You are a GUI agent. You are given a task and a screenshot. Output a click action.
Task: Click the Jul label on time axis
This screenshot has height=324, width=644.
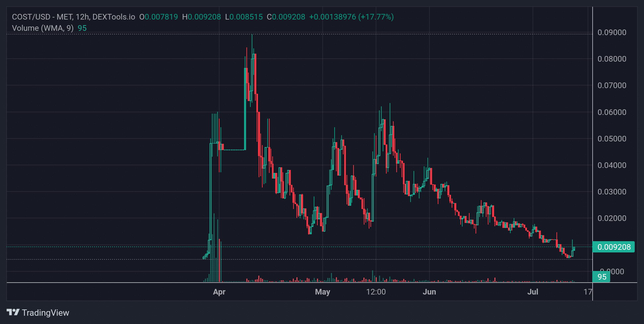[x=533, y=292]
